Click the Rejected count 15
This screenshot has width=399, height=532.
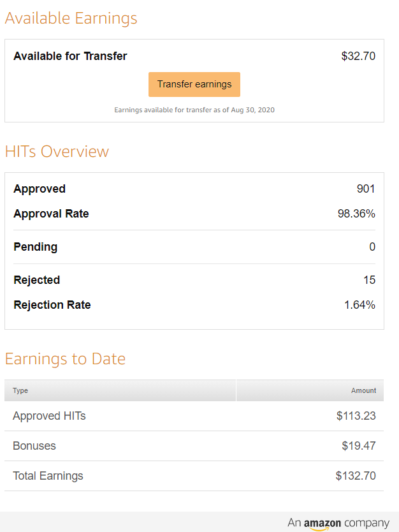tap(370, 280)
